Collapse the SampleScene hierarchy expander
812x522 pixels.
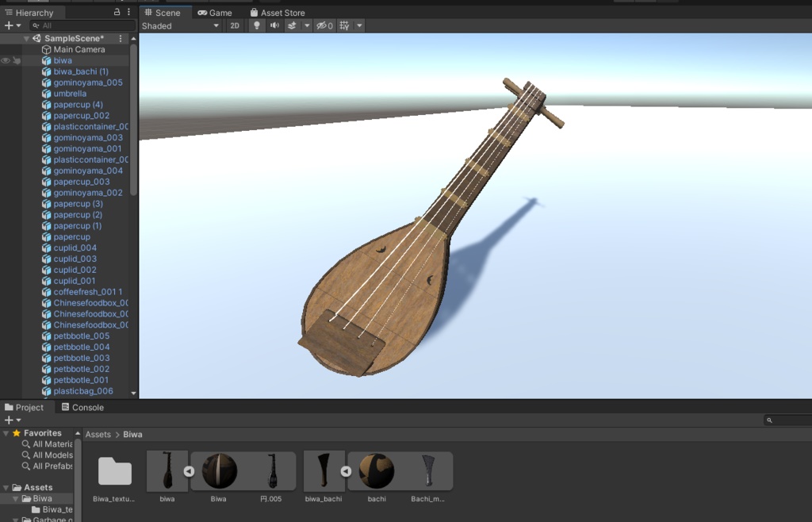coord(26,38)
